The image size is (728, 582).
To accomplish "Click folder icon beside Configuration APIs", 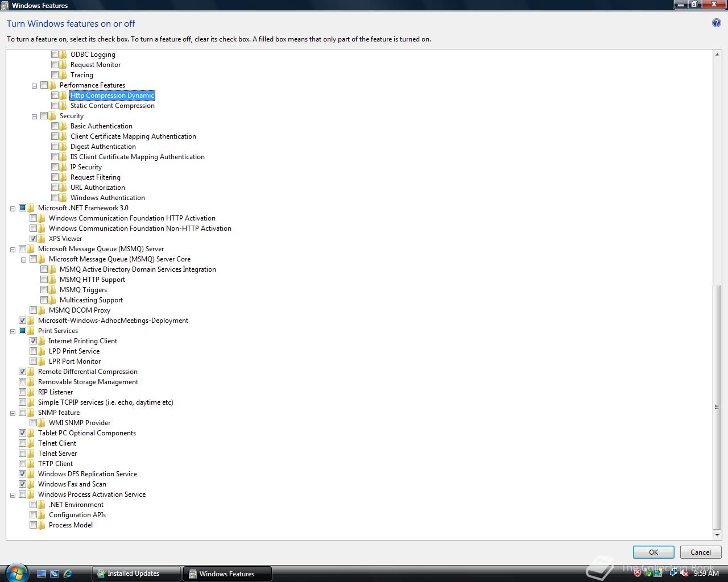I will tap(42, 515).
